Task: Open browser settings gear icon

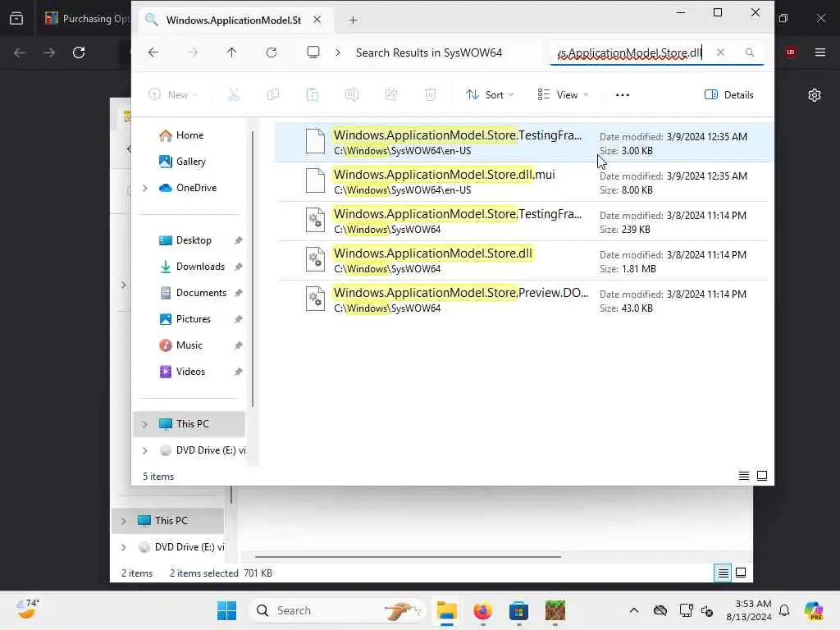Action: 815,95
